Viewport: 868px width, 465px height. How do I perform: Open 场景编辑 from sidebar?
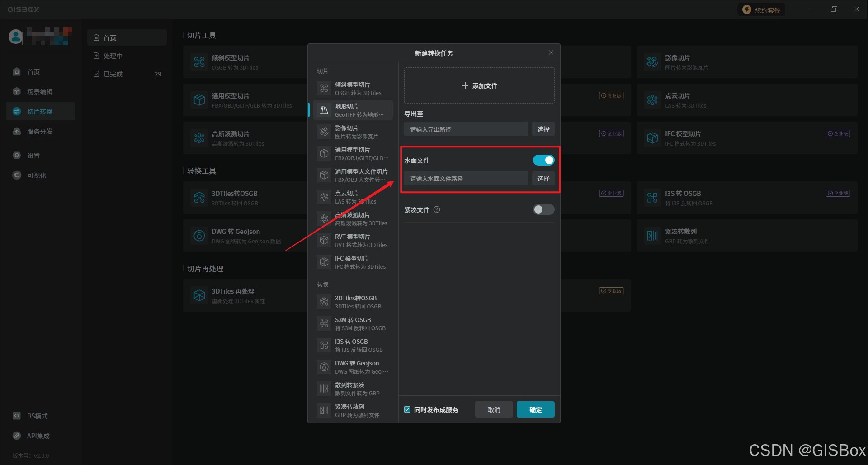41,91
